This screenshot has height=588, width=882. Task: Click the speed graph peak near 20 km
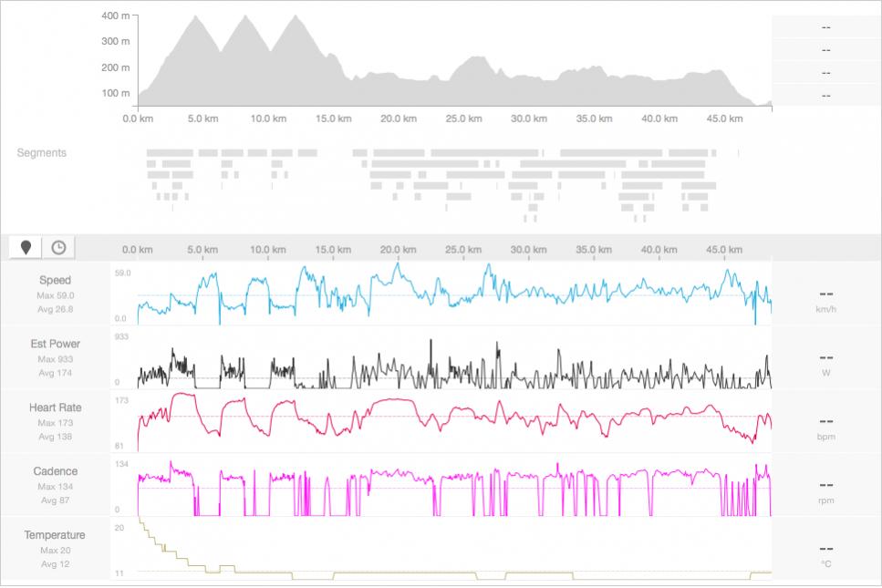pos(399,264)
